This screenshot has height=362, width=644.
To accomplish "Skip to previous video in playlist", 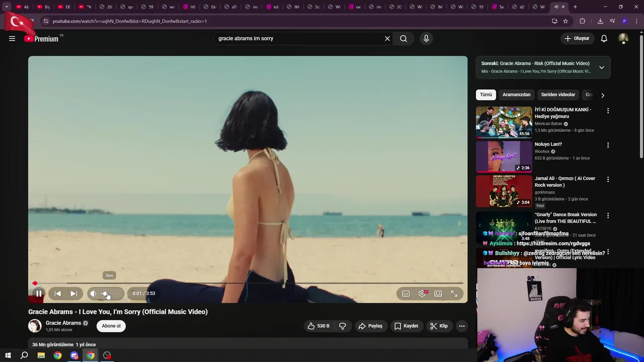I will tap(57, 294).
